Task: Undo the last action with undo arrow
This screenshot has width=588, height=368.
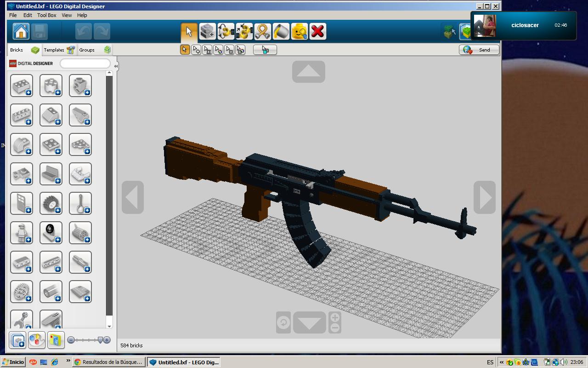Action: 83,31
